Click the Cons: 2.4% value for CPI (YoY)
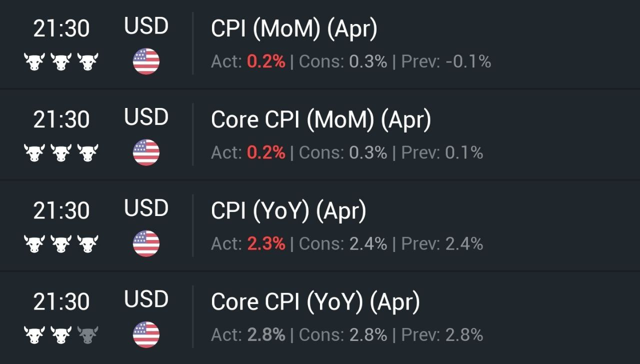640x364 pixels. pyautogui.click(x=343, y=243)
